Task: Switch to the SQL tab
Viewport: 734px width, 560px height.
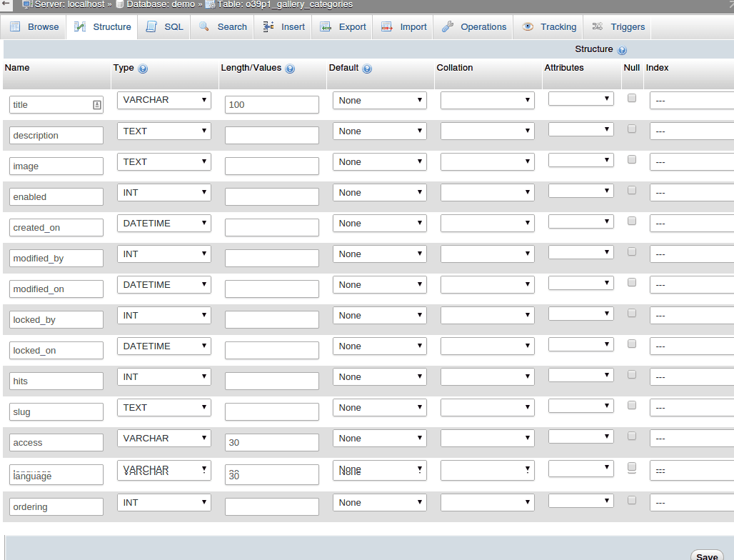Action: coord(164,26)
